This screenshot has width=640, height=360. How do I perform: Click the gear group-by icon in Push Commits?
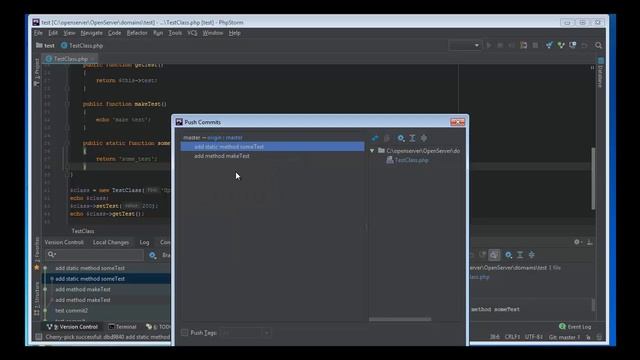point(401,138)
